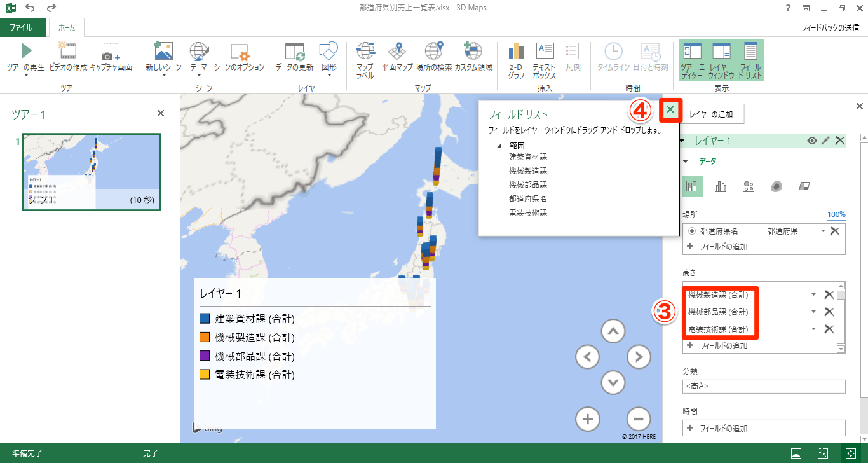Zoom in the map with plus button

click(588, 419)
